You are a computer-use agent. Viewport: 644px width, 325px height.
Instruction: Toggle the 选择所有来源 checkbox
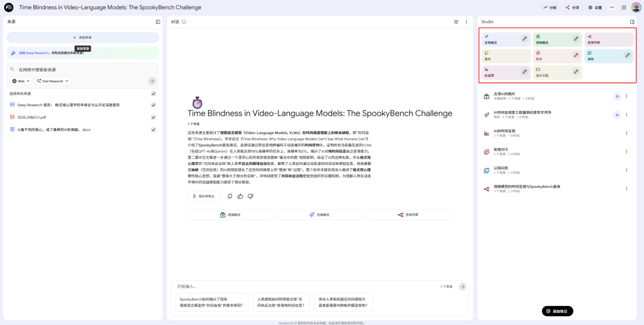pyautogui.click(x=153, y=94)
